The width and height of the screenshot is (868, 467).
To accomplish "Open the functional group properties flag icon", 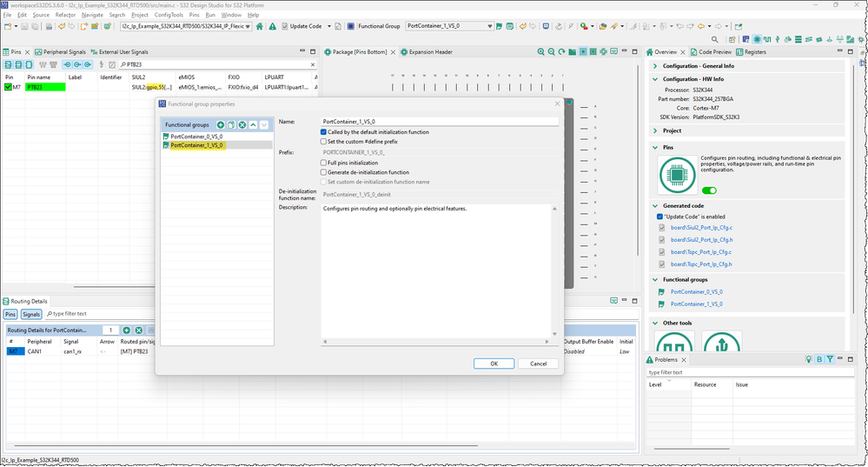I will tap(499, 26).
